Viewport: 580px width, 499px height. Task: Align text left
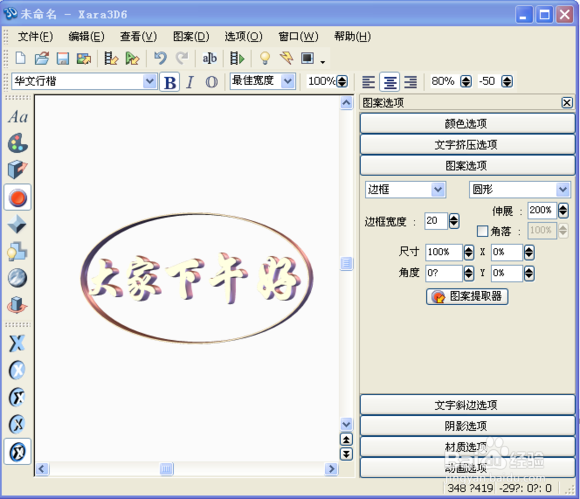pos(368,82)
